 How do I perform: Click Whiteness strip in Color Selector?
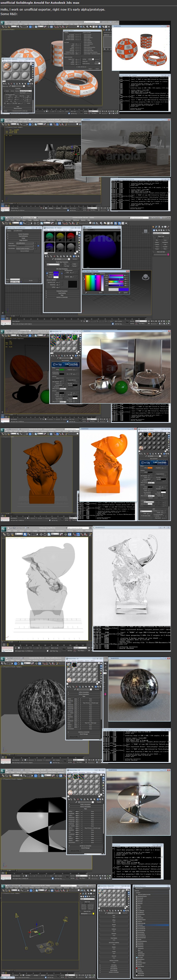[x=102, y=283]
